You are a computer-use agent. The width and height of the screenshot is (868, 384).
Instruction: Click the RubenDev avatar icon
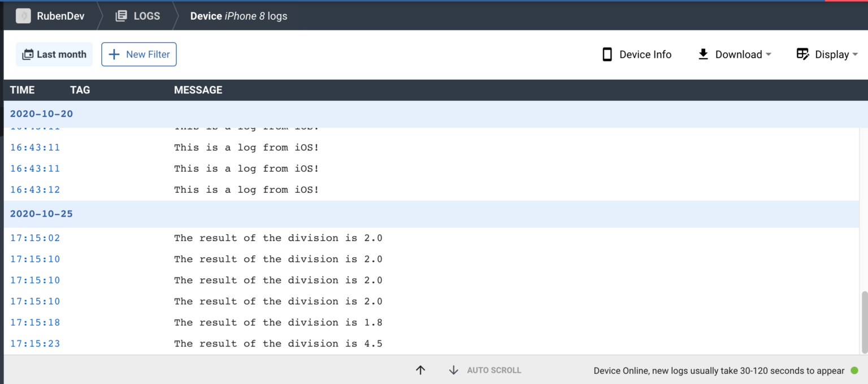pos(23,15)
